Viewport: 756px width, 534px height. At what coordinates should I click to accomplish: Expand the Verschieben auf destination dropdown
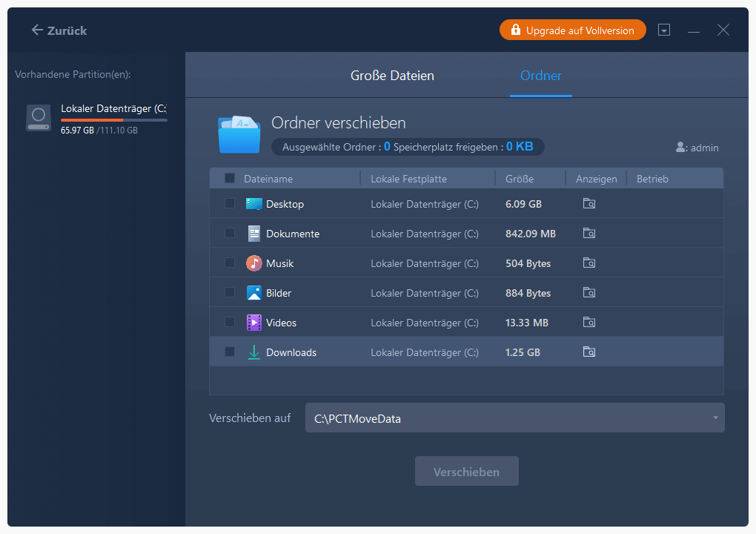[714, 418]
